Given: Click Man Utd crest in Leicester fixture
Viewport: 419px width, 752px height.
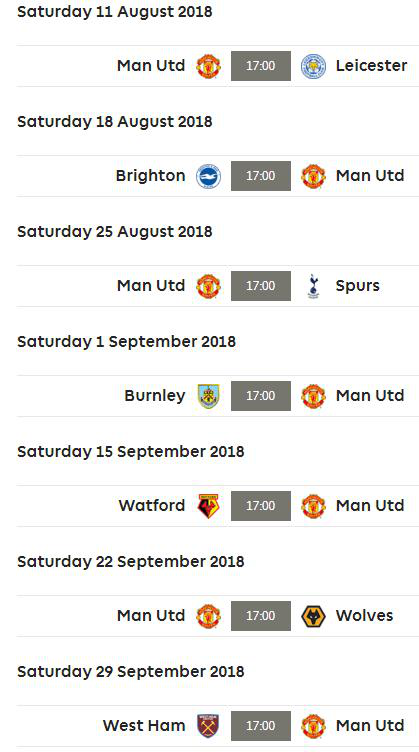Looking at the screenshot, I should [209, 66].
